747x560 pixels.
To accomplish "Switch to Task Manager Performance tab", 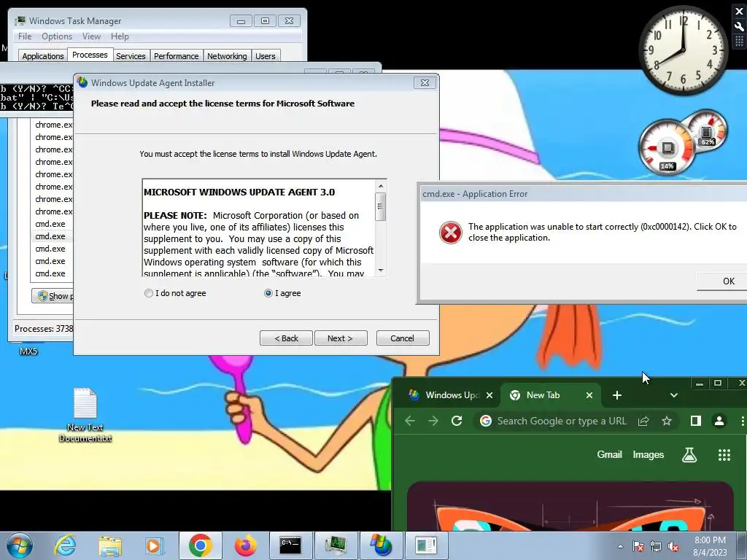I will click(177, 56).
